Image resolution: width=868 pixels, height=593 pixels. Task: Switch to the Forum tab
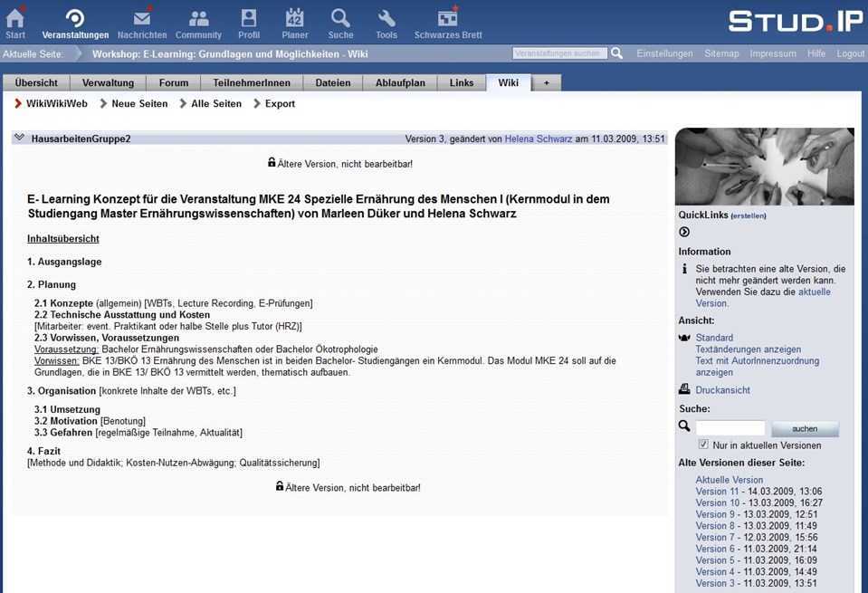click(174, 83)
